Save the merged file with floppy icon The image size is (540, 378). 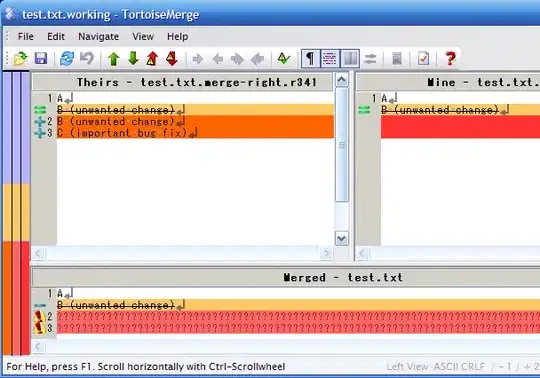41,59
